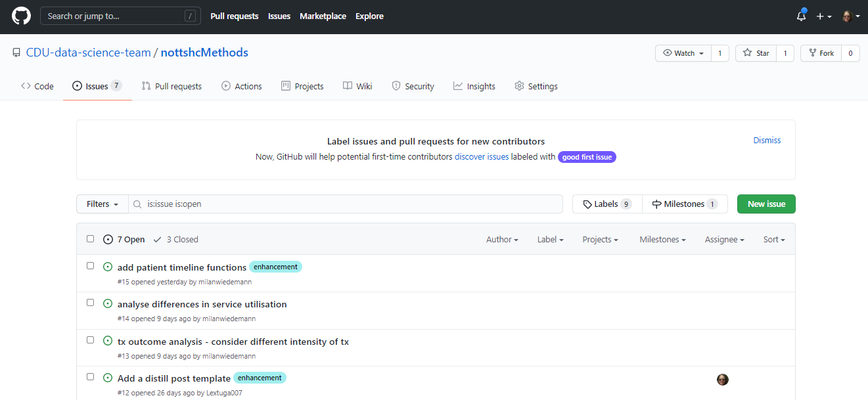Screen dimensions: 868x400
Task: Click author milanwiedemann on issue #15
Action: point(225,282)
